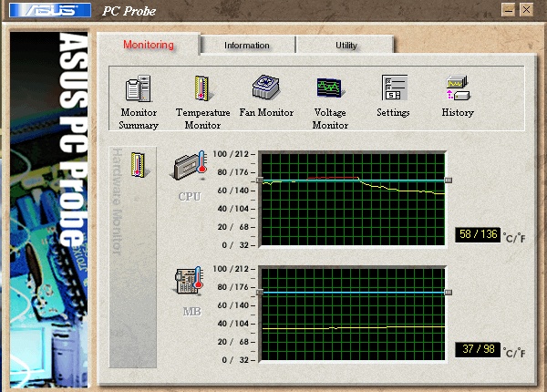Image resolution: width=547 pixels, height=392 pixels.
Task: Close the PC Probe window
Action: point(526,10)
